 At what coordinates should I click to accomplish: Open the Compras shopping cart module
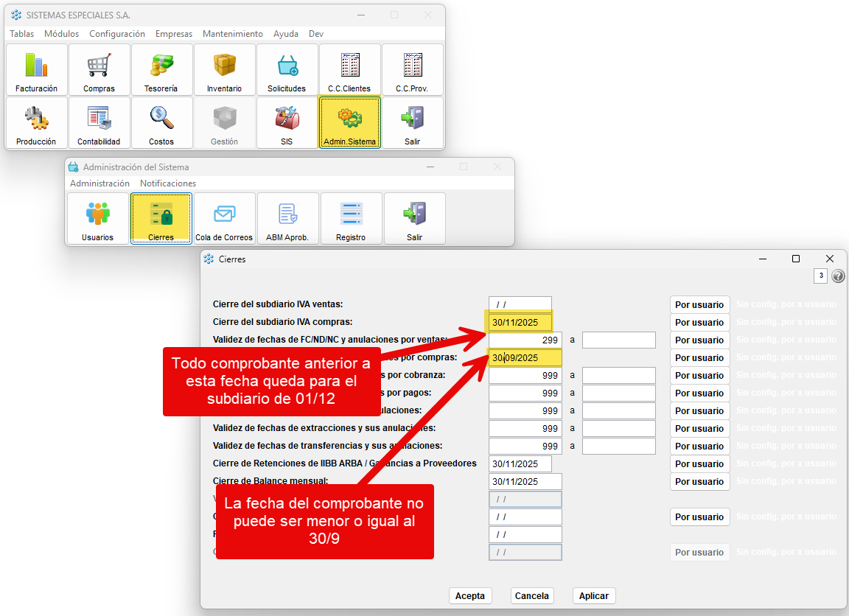tap(99, 70)
